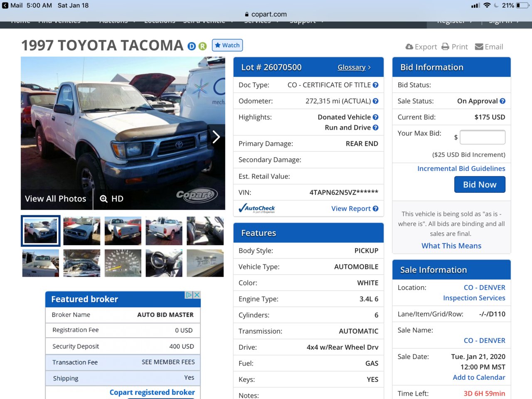
Task: Open Glossary link in lot header
Action: click(x=354, y=67)
